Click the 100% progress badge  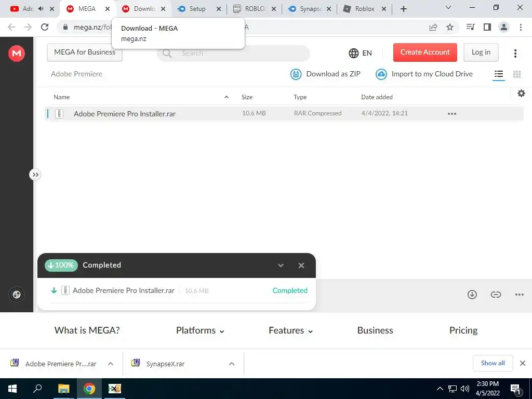point(61,265)
